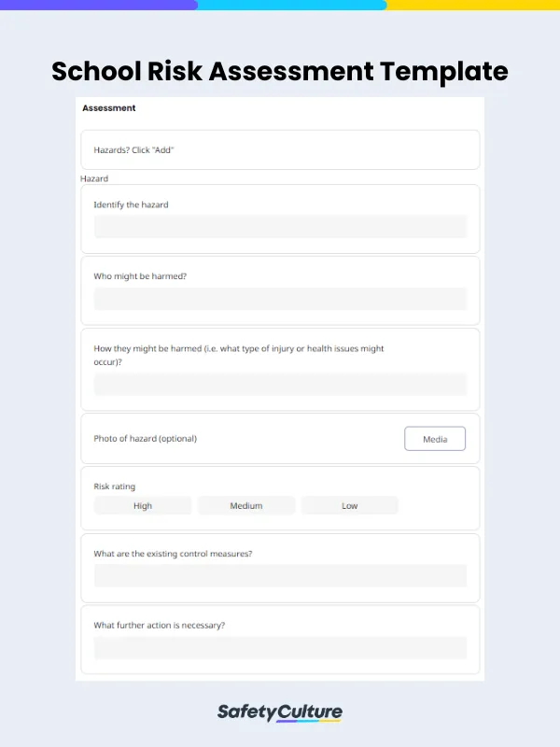Pick the Low risk rating

pos(349,505)
